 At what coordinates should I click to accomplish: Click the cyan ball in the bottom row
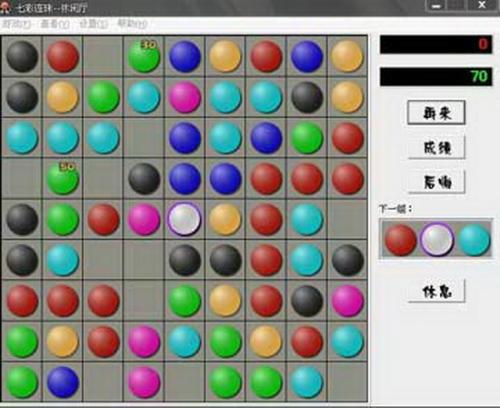click(307, 382)
